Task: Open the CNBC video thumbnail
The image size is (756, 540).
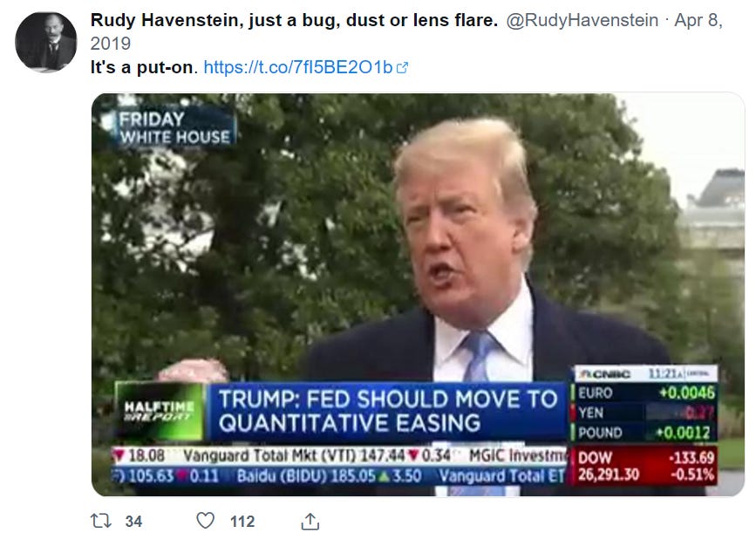Action: tap(418, 294)
